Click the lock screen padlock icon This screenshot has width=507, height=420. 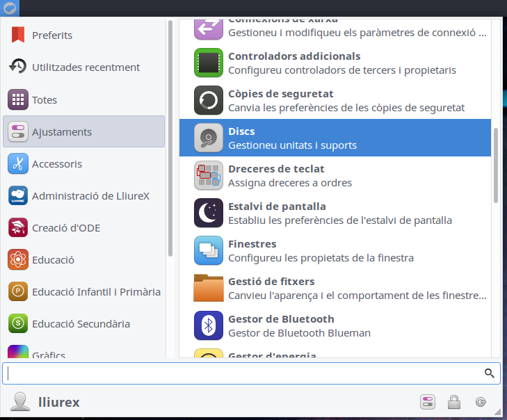tap(454, 401)
